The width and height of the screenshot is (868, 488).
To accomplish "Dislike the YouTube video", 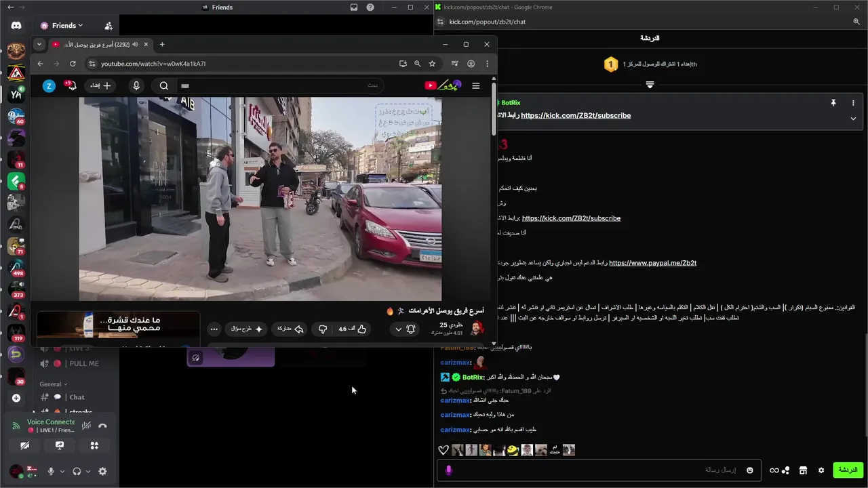I will (323, 329).
